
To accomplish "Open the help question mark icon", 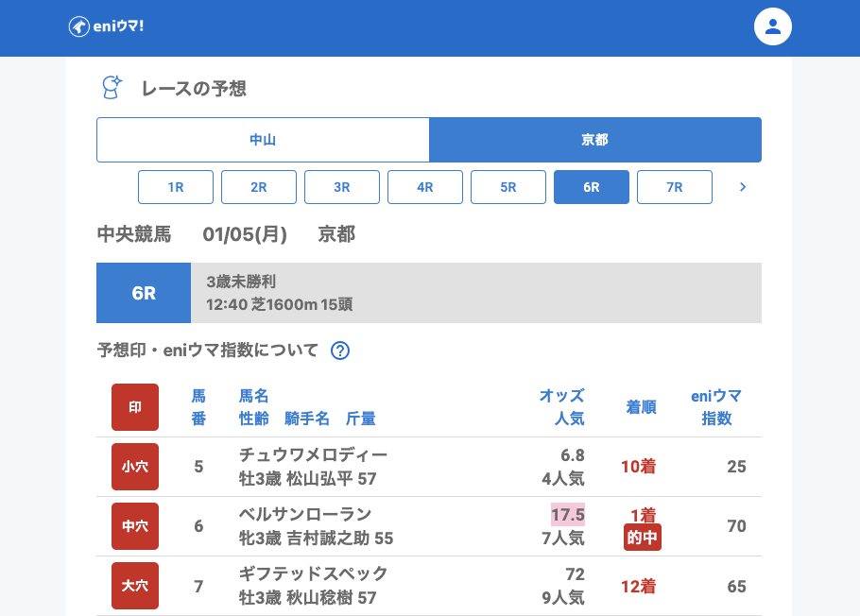I will point(340,351).
